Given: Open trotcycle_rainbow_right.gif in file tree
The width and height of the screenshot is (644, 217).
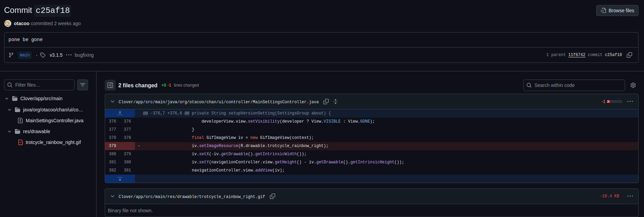Looking at the screenshot, I should pos(53,142).
